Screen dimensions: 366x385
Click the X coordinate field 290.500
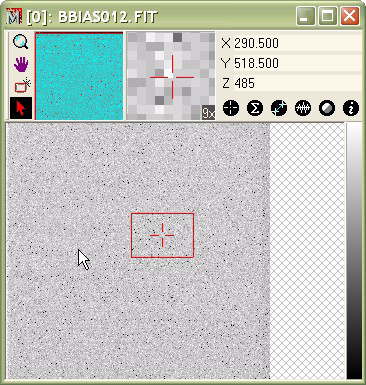click(x=297, y=43)
